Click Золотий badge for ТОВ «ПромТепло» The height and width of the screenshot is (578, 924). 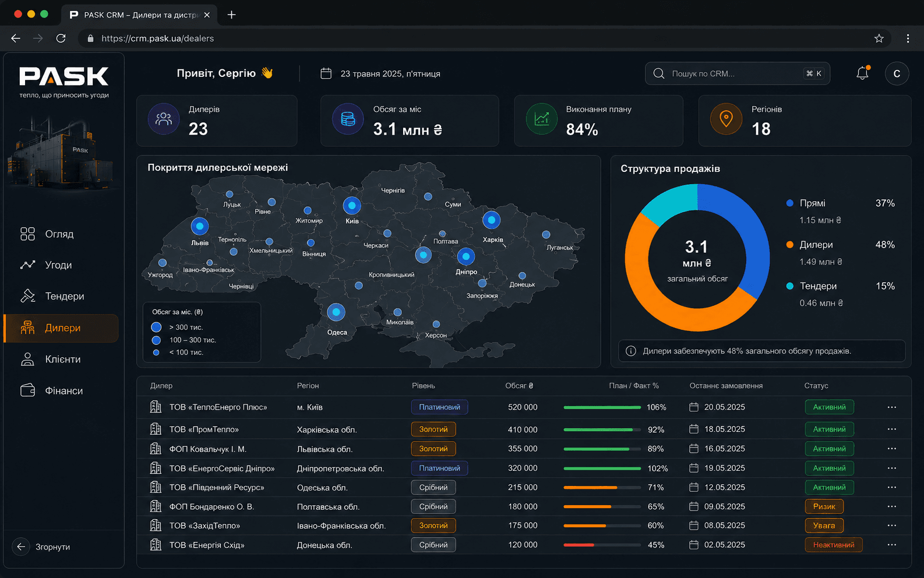pyautogui.click(x=433, y=429)
